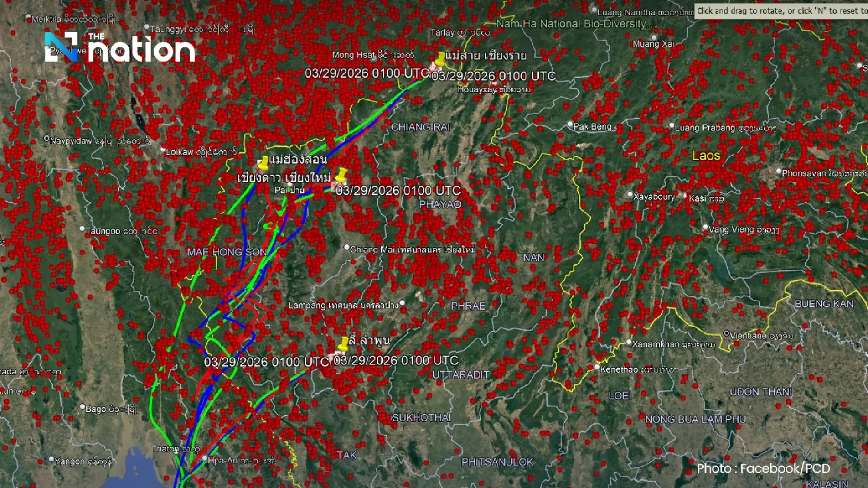Open the timestamp label beside the Chiang Dao pin

(399, 190)
